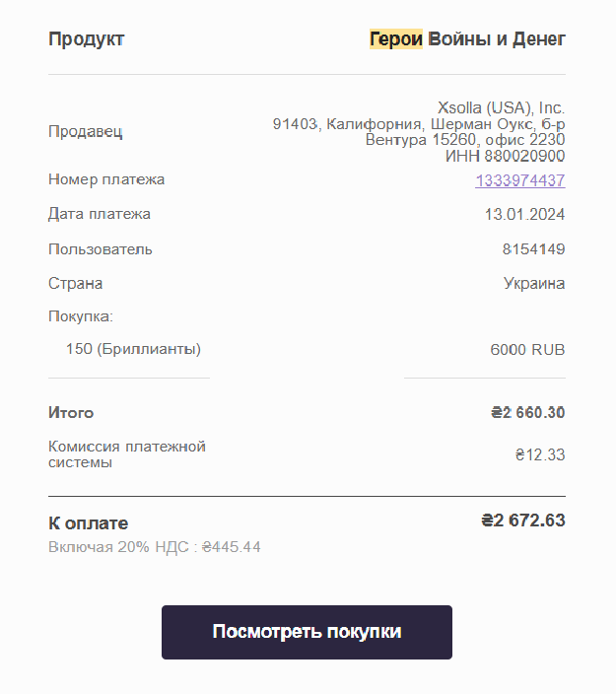
Task: Open payment number link 1333974437
Action: coord(520,180)
